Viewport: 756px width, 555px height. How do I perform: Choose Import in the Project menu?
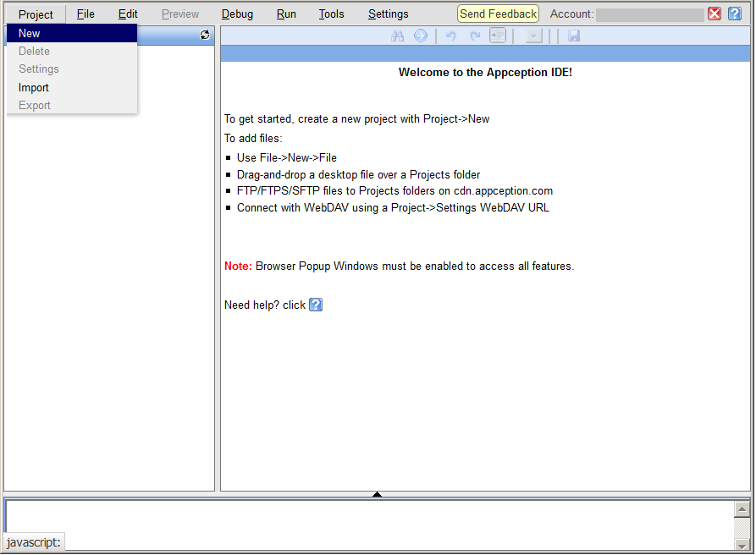click(72, 88)
